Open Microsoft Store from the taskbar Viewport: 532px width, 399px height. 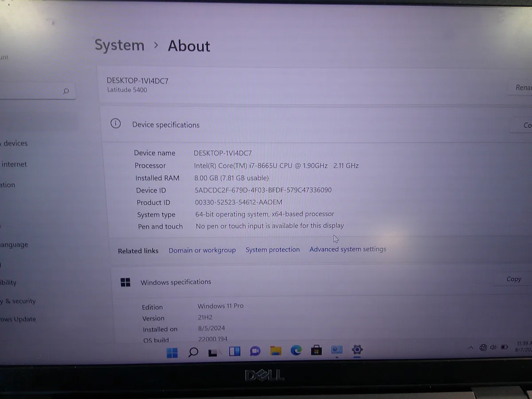point(316,350)
